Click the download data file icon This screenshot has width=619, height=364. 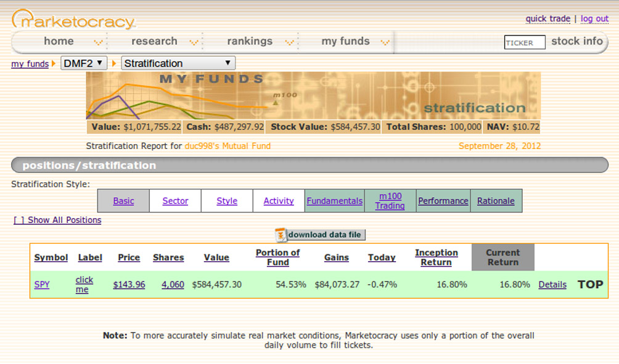coord(281,235)
